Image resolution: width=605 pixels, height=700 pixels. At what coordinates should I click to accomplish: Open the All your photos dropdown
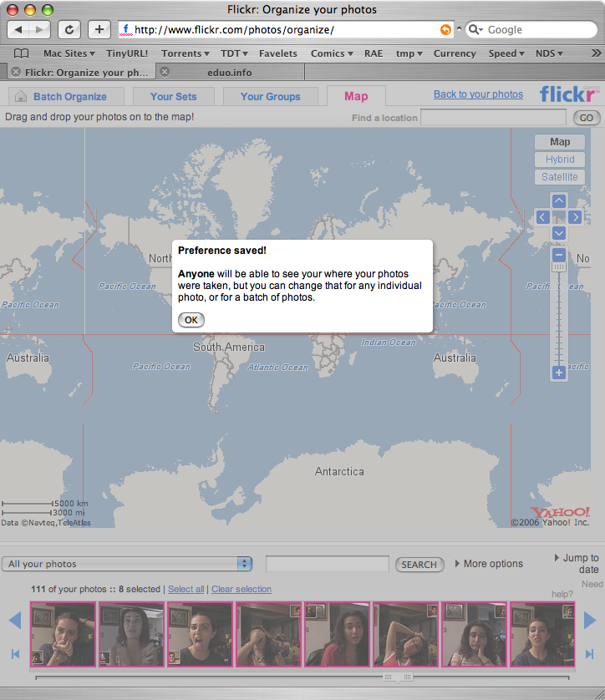pyautogui.click(x=127, y=564)
